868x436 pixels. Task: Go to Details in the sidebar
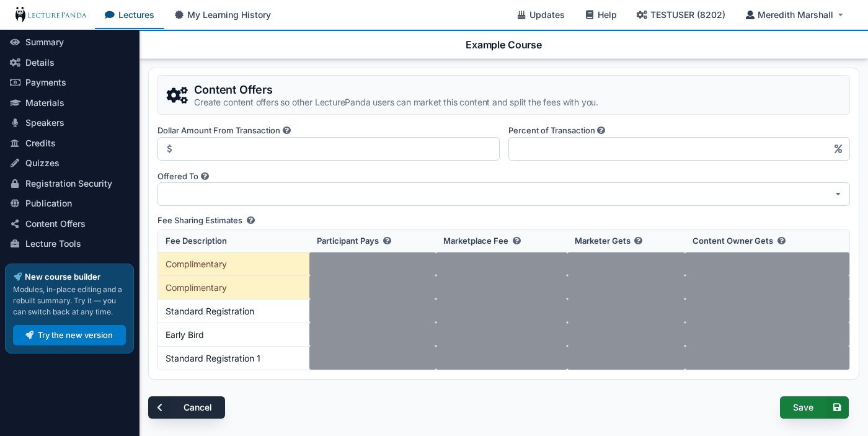[x=69, y=63]
